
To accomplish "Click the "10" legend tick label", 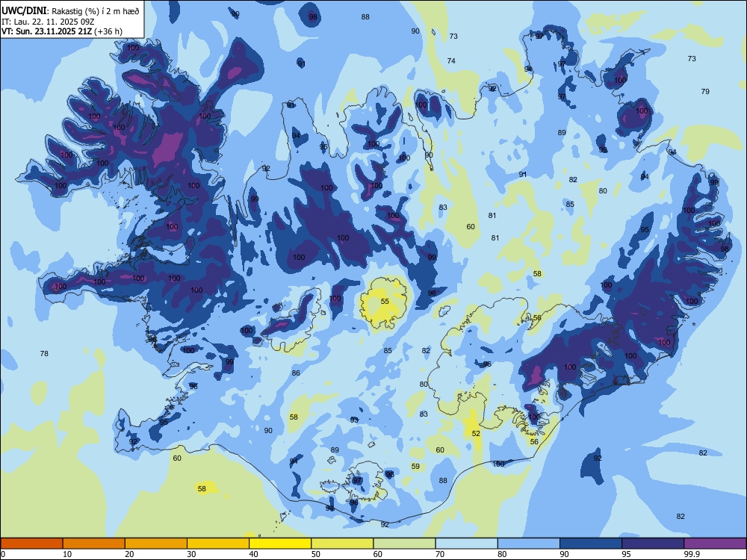I will (67, 554).
